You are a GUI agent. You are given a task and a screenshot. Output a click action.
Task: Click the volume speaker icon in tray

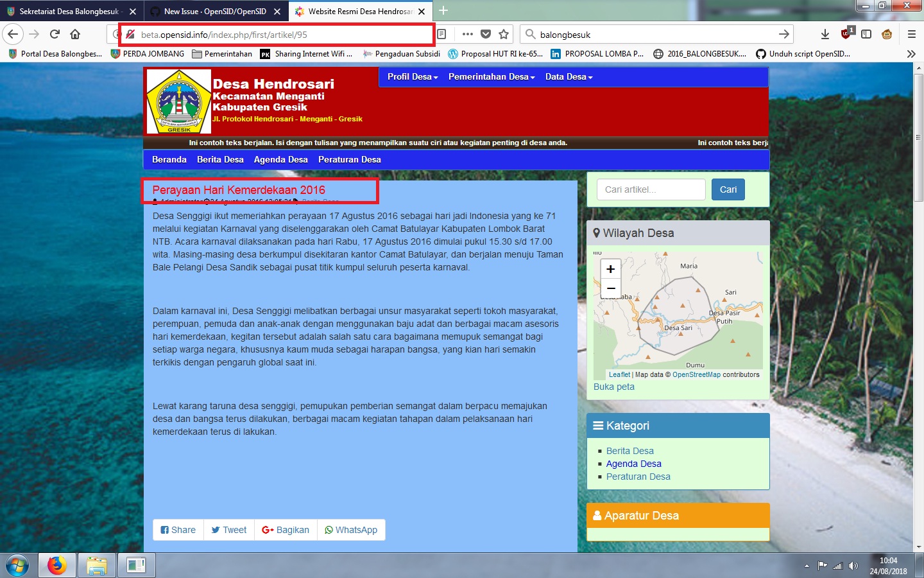(853, 565)
